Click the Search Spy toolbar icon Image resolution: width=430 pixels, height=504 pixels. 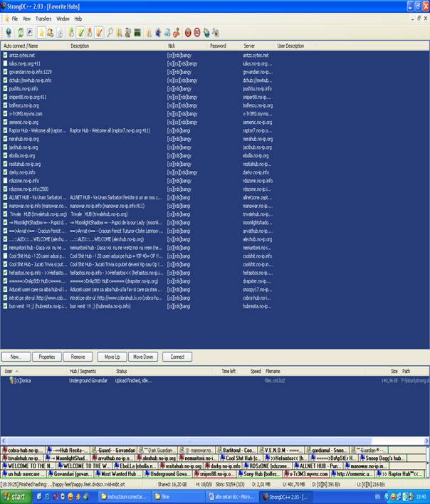pos(128,32)
